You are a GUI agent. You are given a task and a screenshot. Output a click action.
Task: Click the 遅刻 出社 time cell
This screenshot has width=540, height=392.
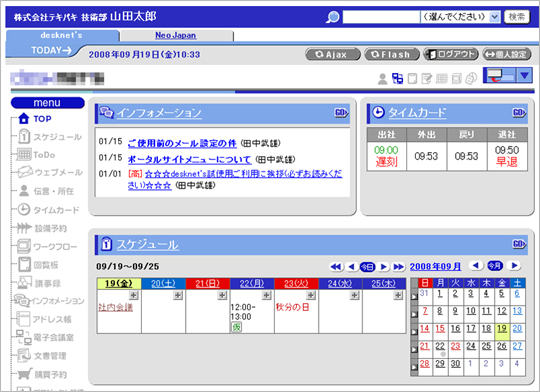[386, 156]
